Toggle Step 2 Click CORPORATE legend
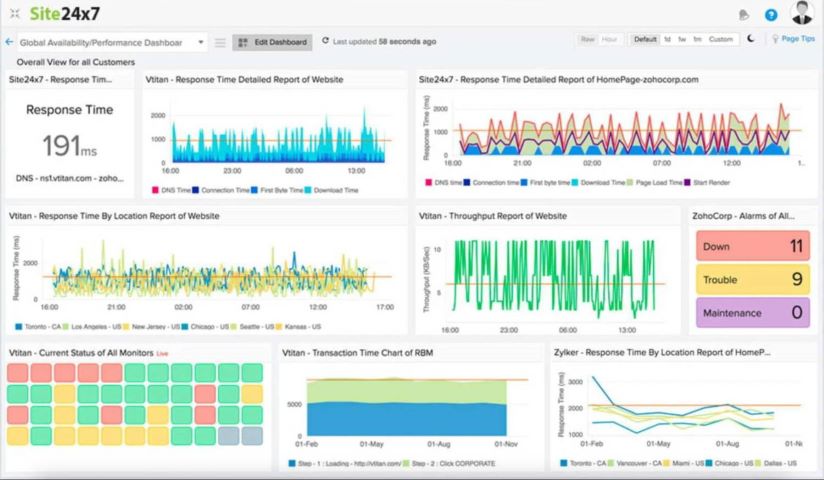 pyautogui.click(x=449, y=464)
